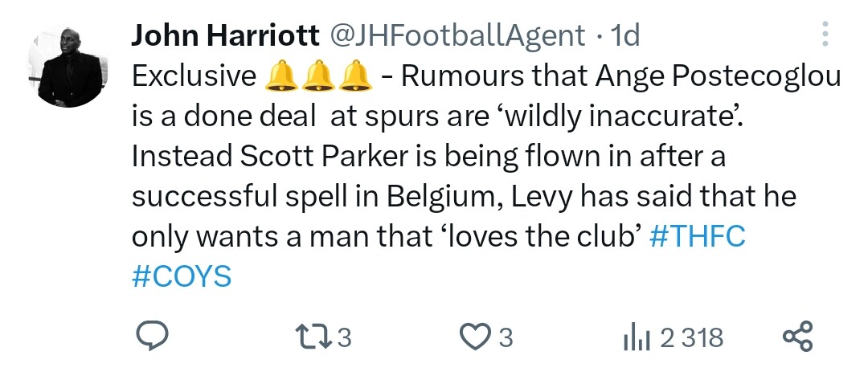
Task: Open John Harriott's profile picture
Action: click(67, 67)
